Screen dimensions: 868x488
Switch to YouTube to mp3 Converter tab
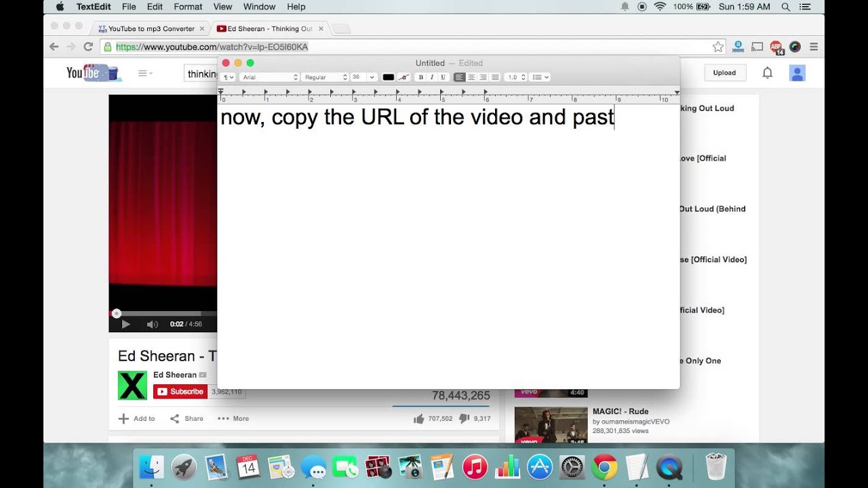151,28
